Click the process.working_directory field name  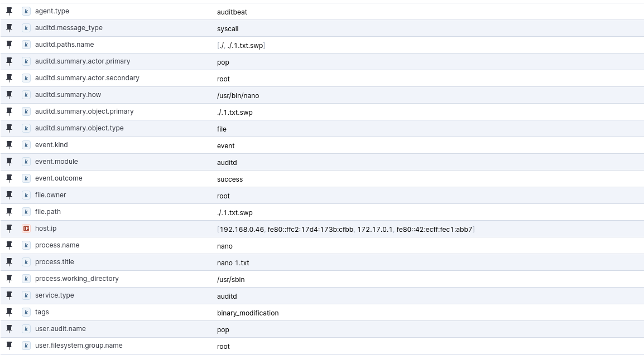[x=76, y=279]
